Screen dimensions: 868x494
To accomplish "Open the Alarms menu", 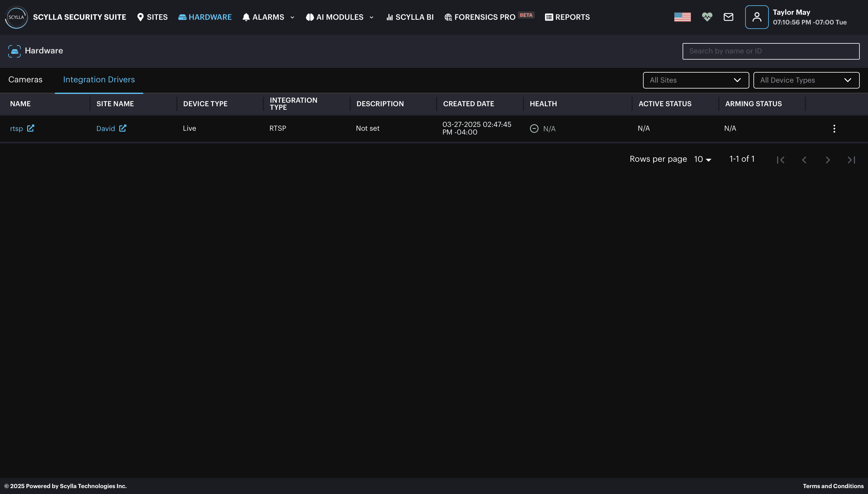I will pos(264,17).
